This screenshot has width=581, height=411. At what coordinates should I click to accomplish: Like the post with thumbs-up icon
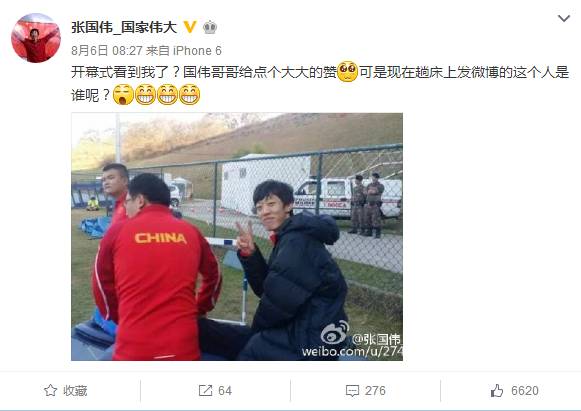click(497, 390)
